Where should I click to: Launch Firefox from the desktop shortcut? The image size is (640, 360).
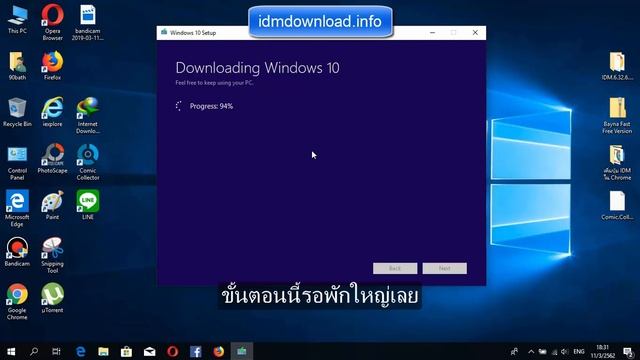pos(52,65)
